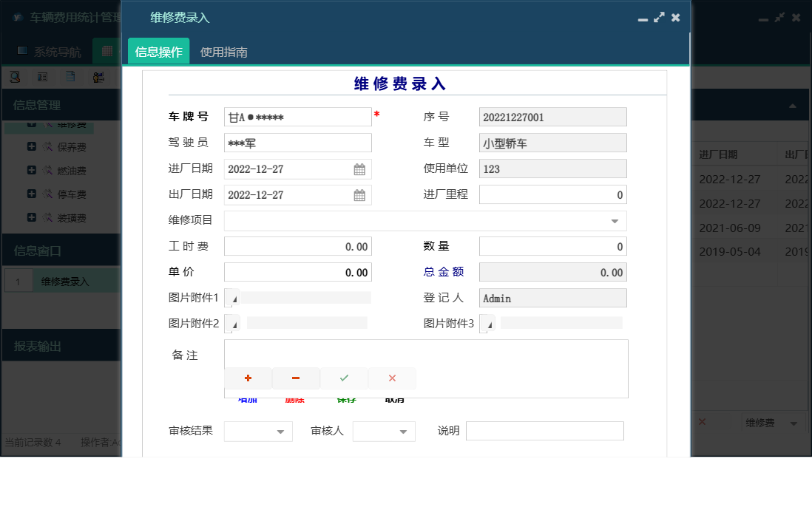
Task: Click the minus (删除) delete icon
Action: [296, 378]
